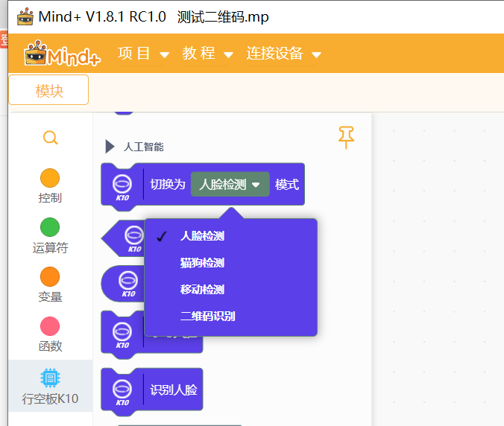Open the 项目 menu
The height and width of the screenshot is (426, 504).
[143, 54]
